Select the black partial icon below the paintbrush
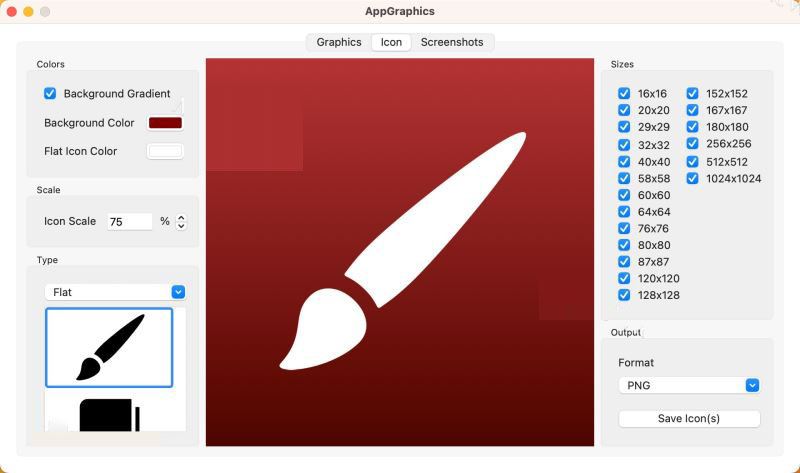 pos(109,414)
